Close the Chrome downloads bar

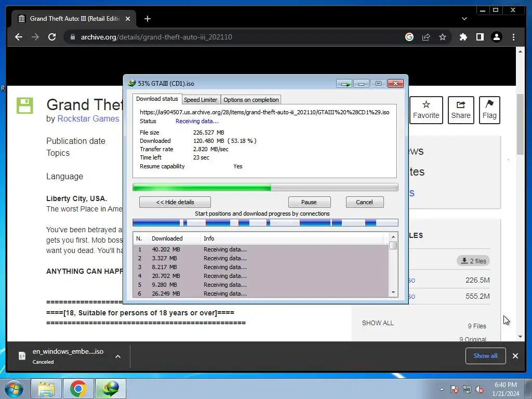(515, 356)
